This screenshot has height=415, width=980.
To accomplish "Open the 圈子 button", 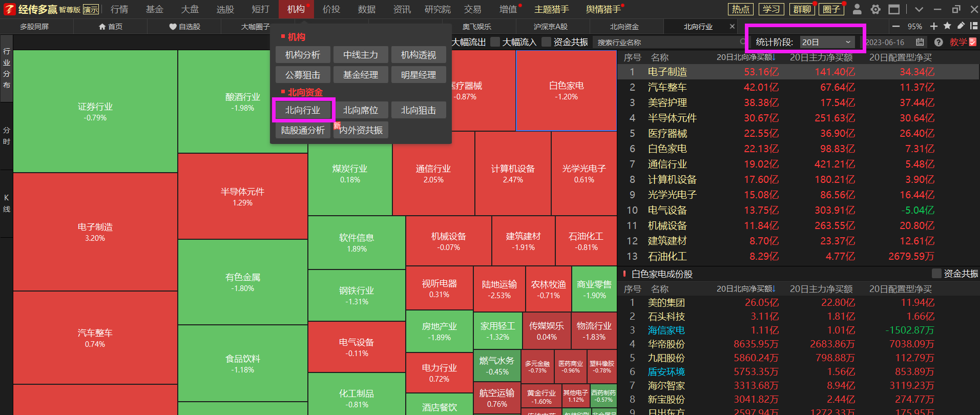I will (832, 9).
